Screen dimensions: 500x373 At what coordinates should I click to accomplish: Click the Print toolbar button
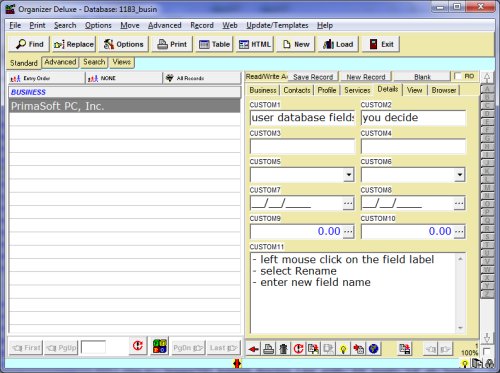tap(172, 44)
